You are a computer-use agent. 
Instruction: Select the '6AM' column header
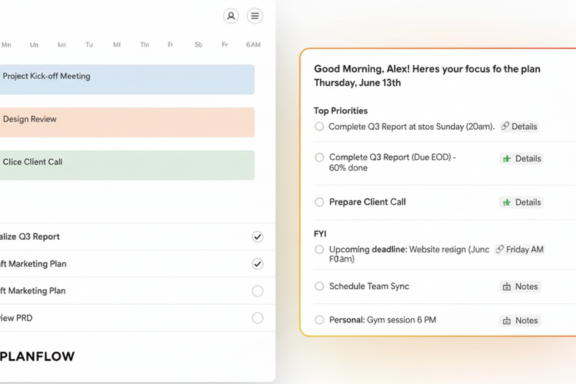point(253,45)
